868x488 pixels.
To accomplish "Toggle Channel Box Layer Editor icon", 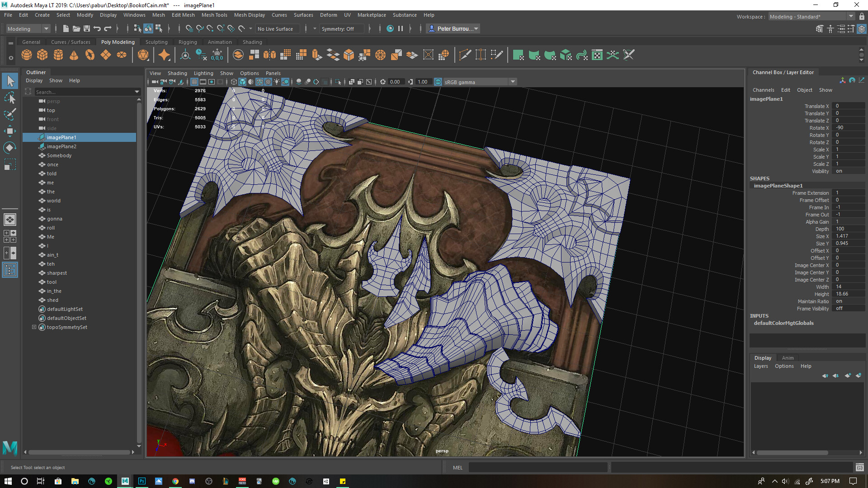I will [x=862, y=29].
